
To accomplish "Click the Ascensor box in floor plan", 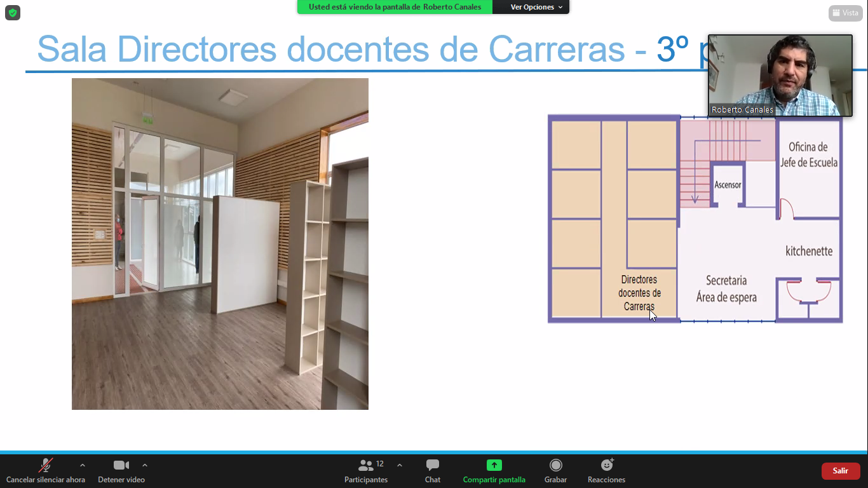I will [x=728, y=185].
